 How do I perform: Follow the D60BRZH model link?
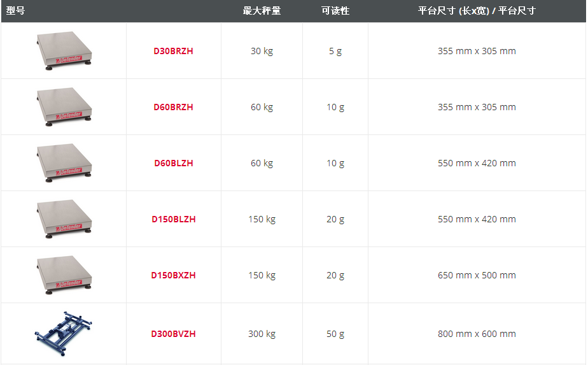(173, 107)
